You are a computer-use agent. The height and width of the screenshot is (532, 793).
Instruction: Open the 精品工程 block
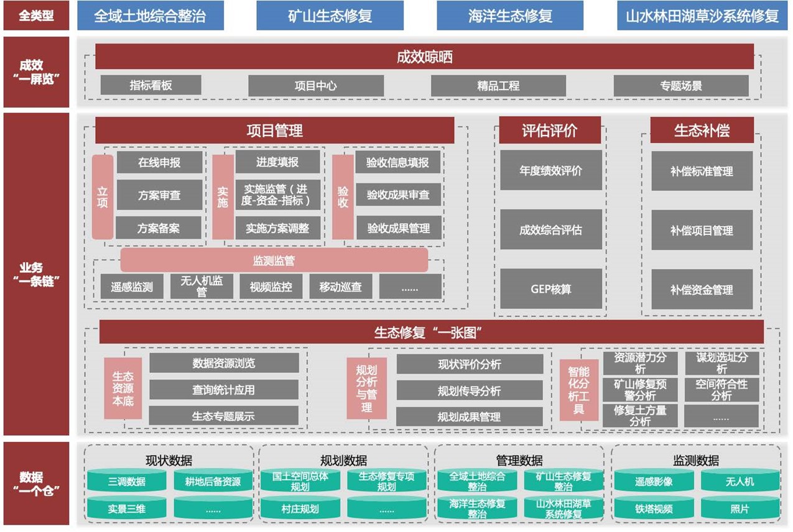click(498, 86)
